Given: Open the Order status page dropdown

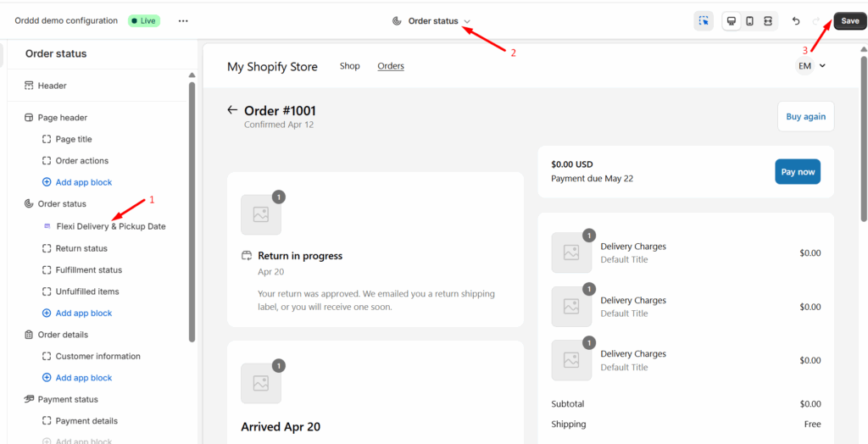Looking at the screenshot, I should coord(433,21).
